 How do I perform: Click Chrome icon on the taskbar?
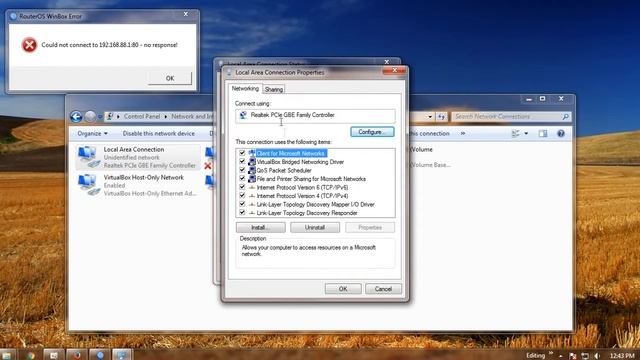coord(31,355)
